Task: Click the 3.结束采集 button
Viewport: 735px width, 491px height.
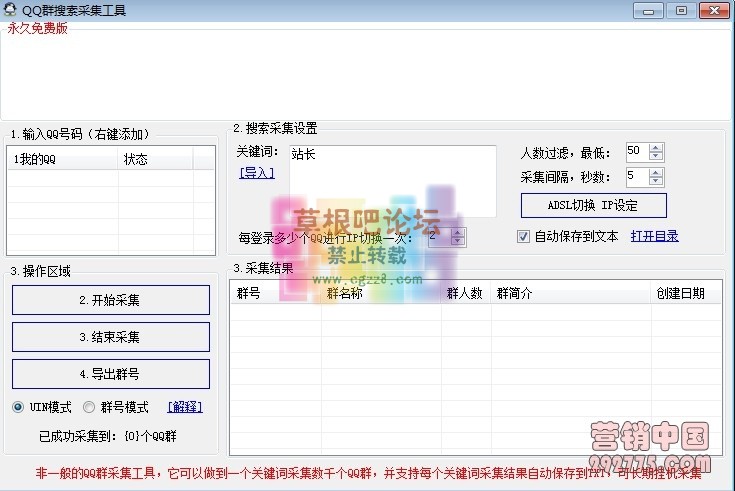Action: 111,337
